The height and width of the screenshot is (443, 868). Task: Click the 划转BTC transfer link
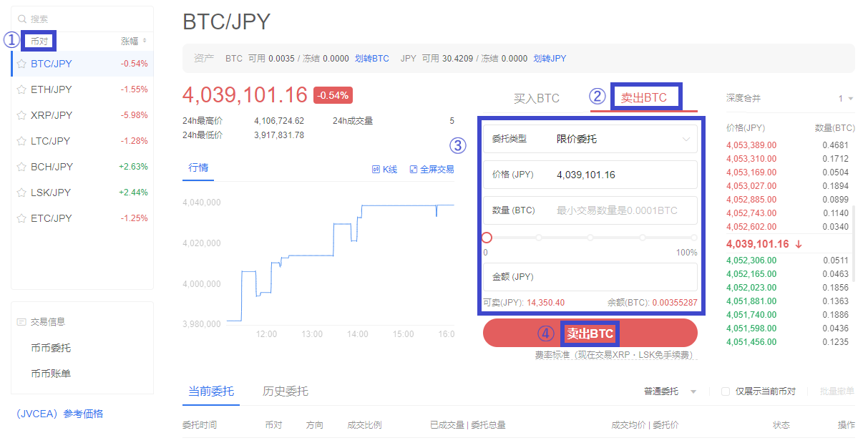tap(372, 59)
